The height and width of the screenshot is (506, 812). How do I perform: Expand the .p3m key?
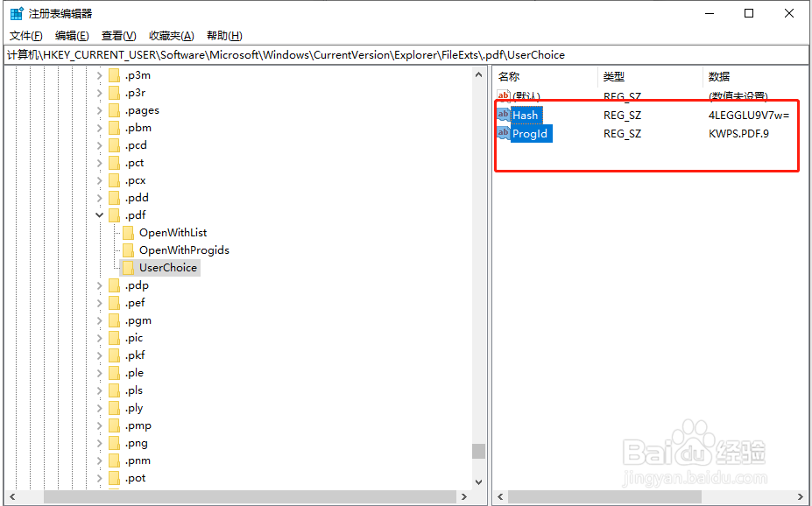point(100,75)
